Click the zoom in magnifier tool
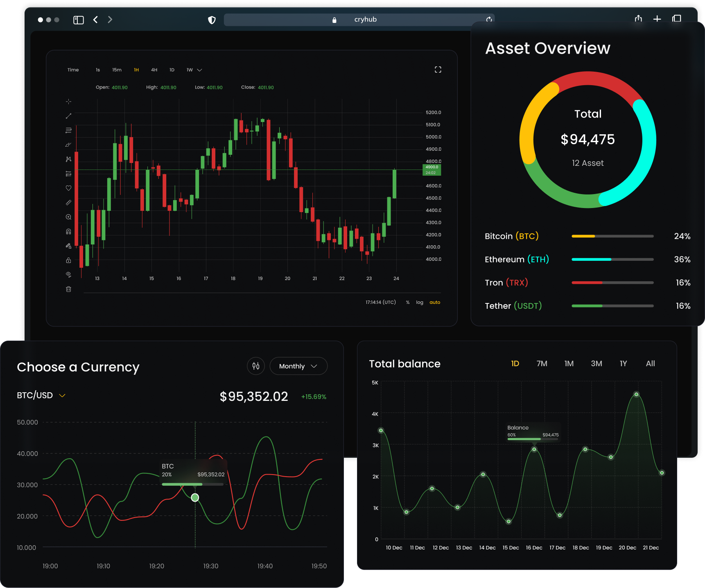The height and width of the screenshot is (588, 705). point(68,217)
